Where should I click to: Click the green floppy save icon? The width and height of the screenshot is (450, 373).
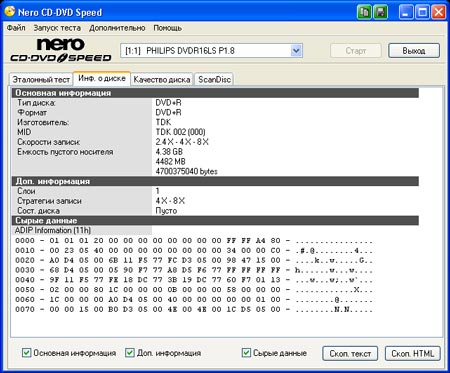pyautogui.click(x=380, y=12)
